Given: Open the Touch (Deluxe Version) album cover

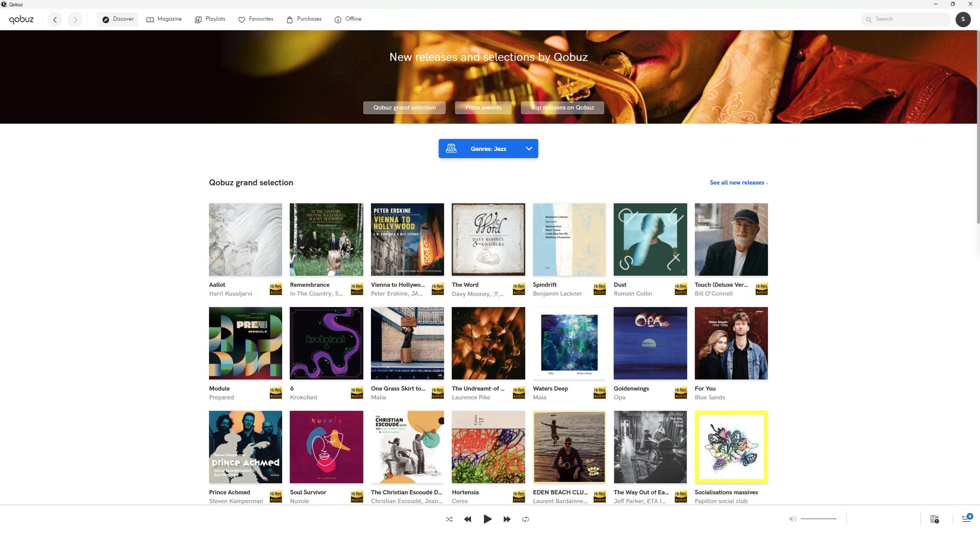Looking at the screenshot, I should [x=731, y=239].
